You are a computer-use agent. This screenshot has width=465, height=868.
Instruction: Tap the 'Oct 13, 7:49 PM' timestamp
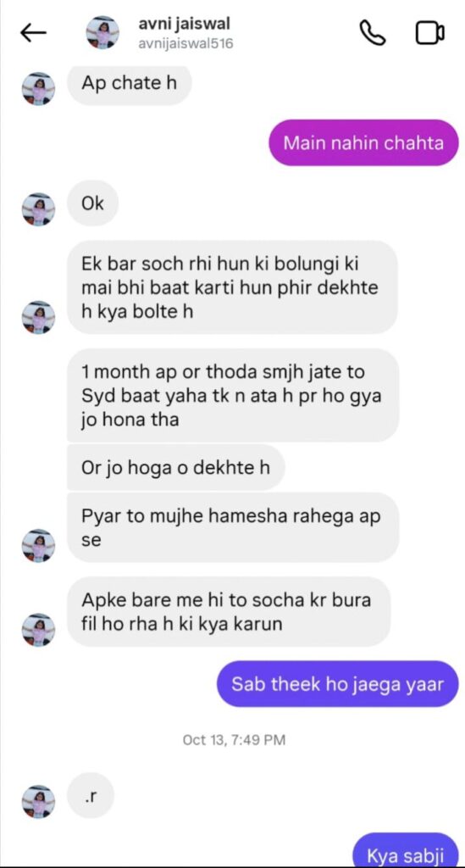tap(234, 739)
